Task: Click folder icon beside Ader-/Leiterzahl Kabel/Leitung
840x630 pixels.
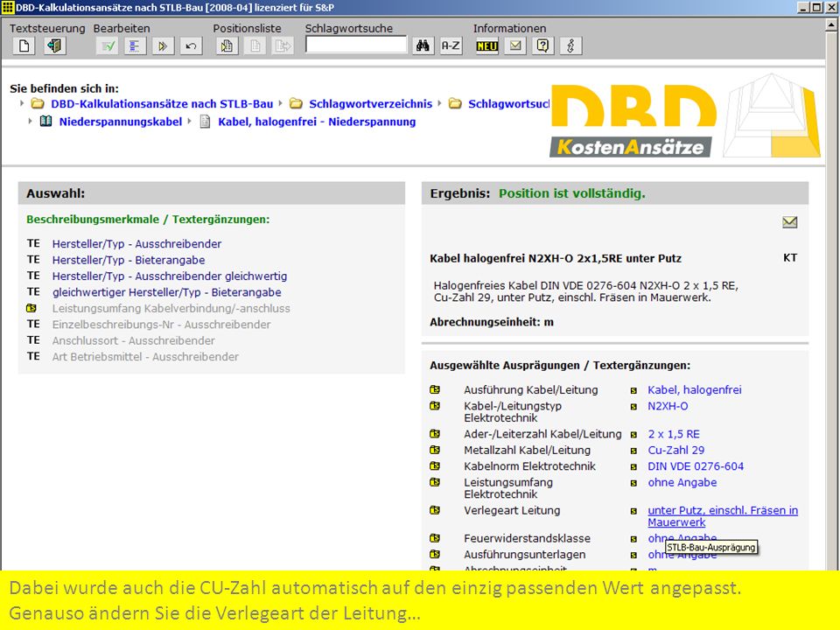Action: coord(435,433)
